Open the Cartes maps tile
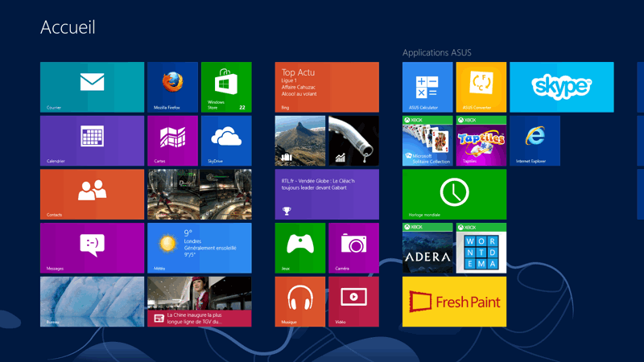 click(172, 141)
